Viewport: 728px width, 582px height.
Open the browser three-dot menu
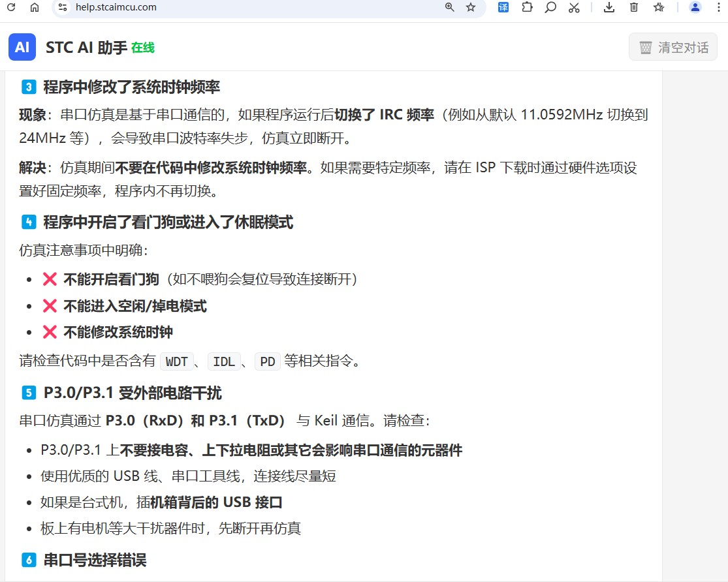point(719,7)
